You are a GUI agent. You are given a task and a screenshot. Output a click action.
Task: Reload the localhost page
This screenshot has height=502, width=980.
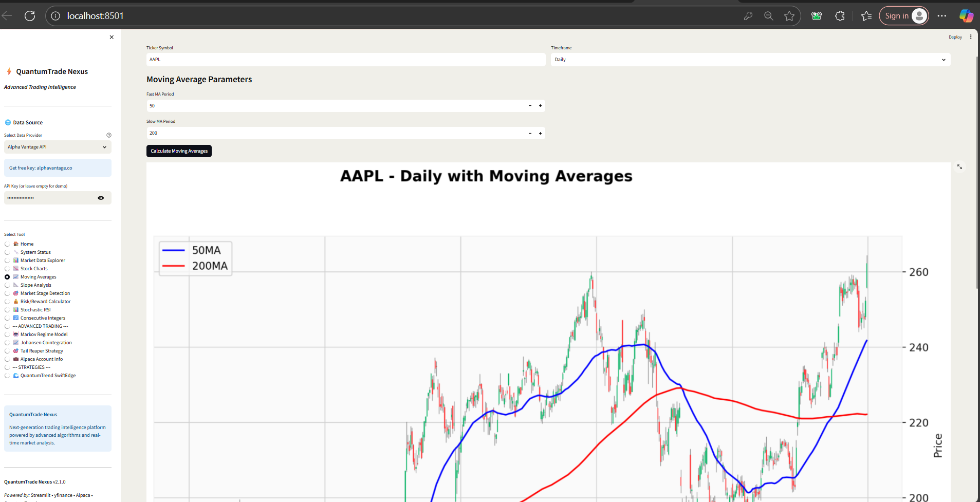tap(30, 16)
